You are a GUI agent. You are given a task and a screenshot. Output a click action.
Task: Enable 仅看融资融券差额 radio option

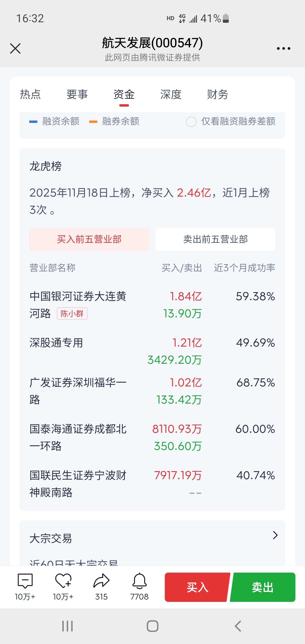(x=191, y=122)
